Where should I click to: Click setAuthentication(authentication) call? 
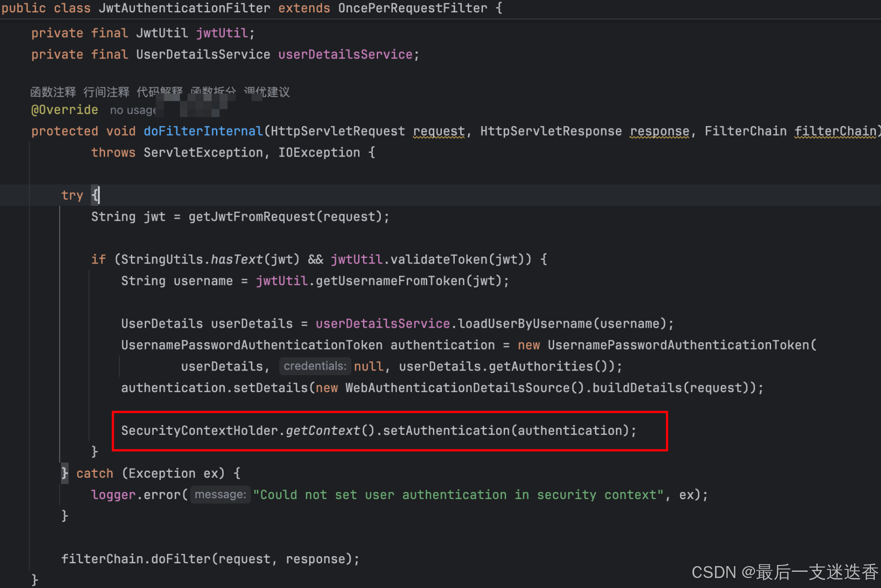(x=506, y=431)
